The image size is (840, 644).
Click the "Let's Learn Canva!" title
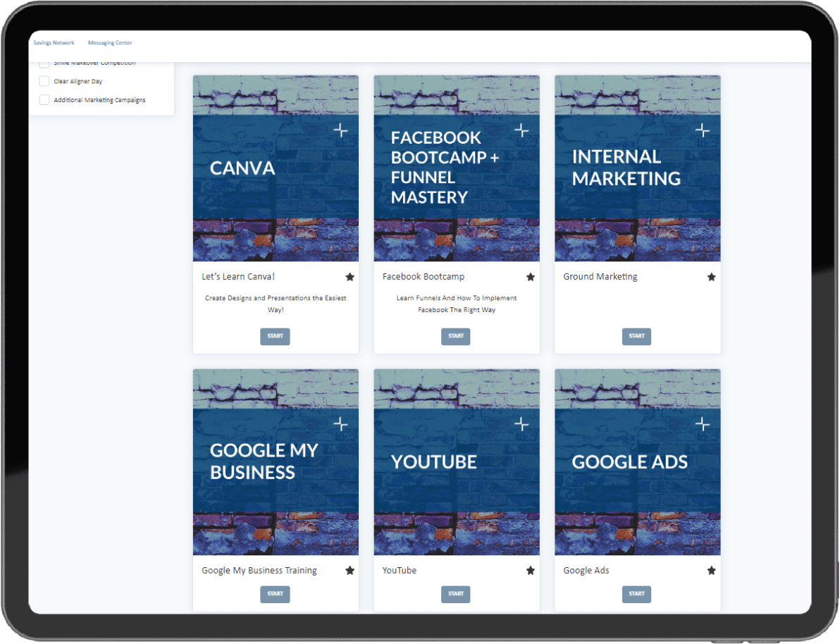(238, 277)
